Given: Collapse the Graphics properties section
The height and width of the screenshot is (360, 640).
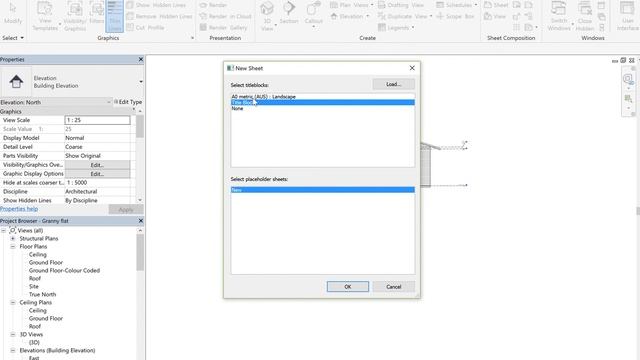Looking at the screenshot, I should [133, 110].
